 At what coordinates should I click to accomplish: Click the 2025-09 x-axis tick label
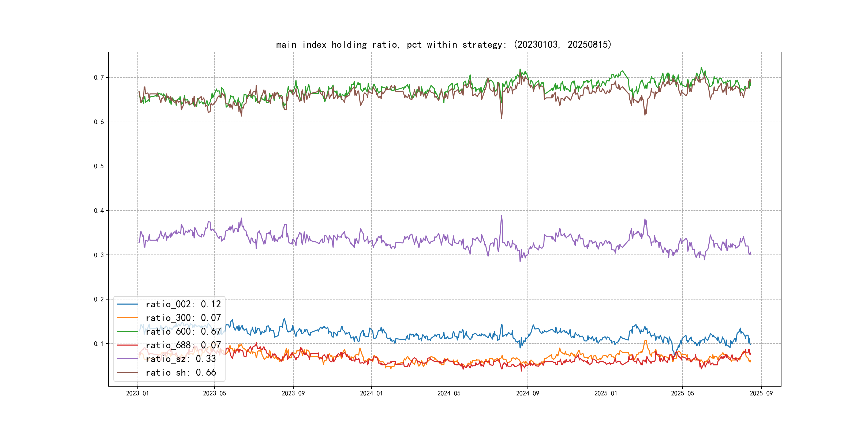[761, 393]
